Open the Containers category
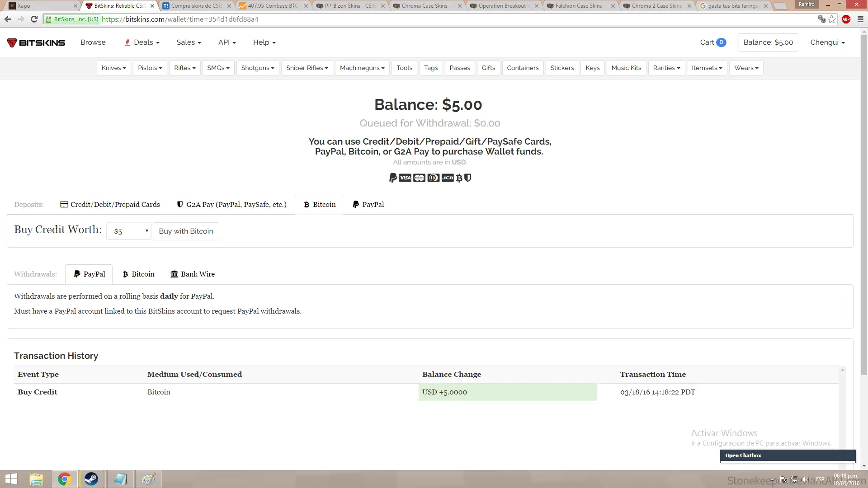Screen dimensions: 868x488 (523, 68)
